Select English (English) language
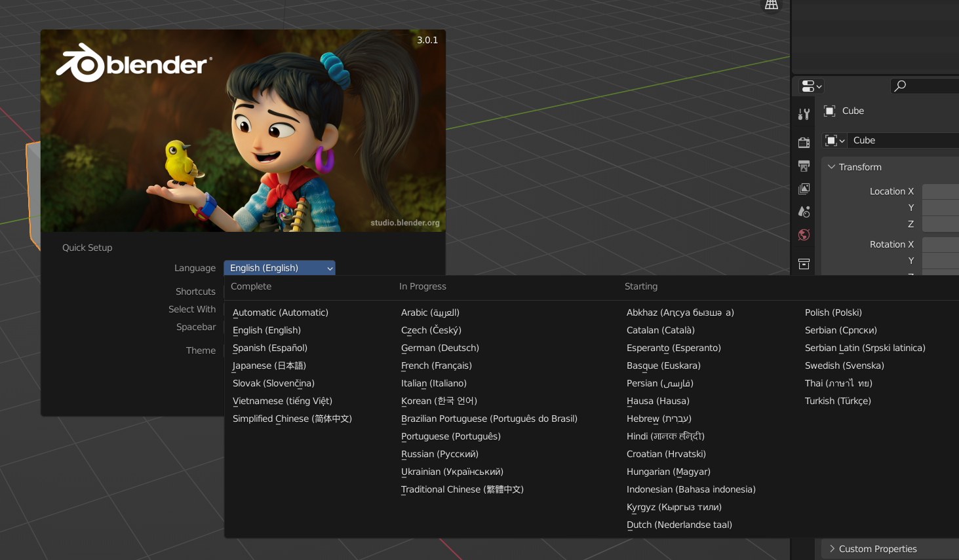Screen dimensions: 959x560 pyautogui.click(x=267, y=330)
